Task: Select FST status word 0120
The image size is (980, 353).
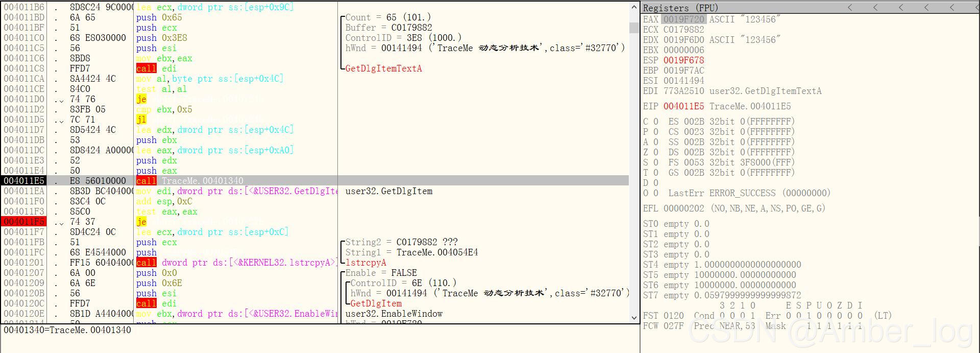Action: pyautogui.click(x=674, y=316)
